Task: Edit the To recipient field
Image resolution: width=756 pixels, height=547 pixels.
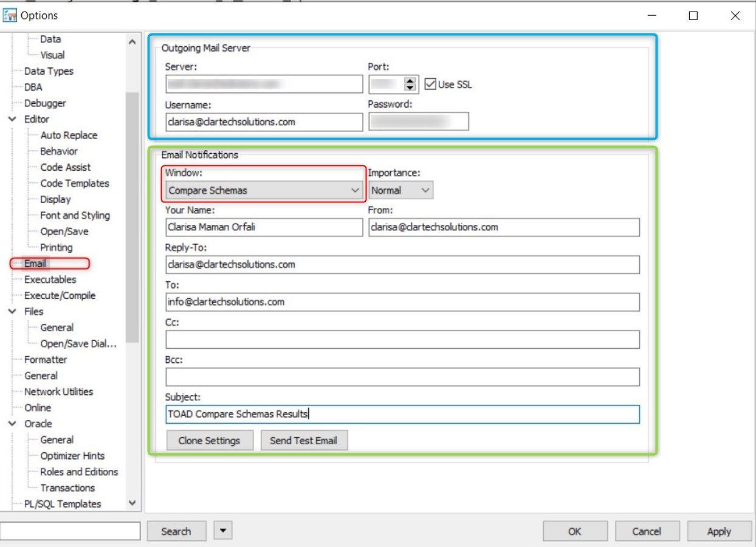Action: tap(402, 302)
